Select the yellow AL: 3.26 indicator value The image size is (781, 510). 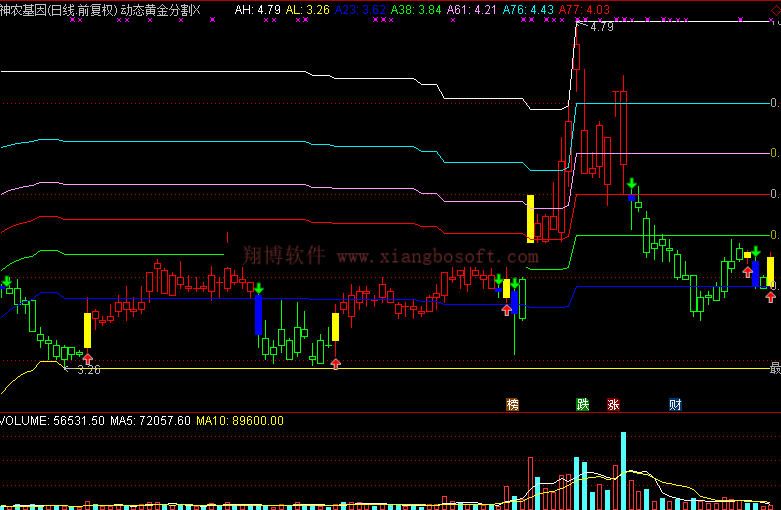307,9
